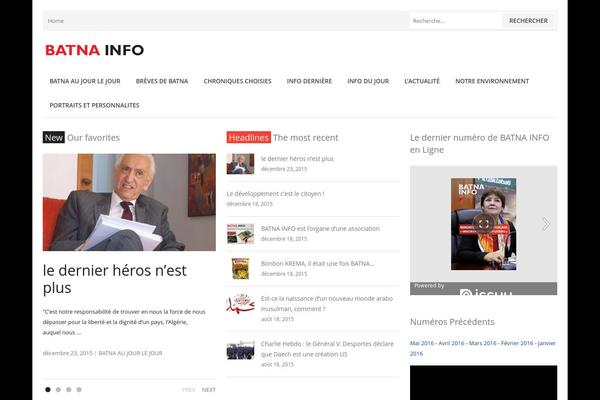Open L'ACTUALITÉ menu item
Screen dimensions: 600x400
[x=422, y=81]
